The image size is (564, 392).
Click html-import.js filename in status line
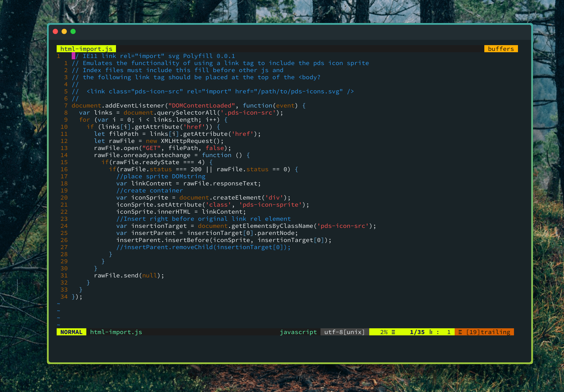click(116, 332)
